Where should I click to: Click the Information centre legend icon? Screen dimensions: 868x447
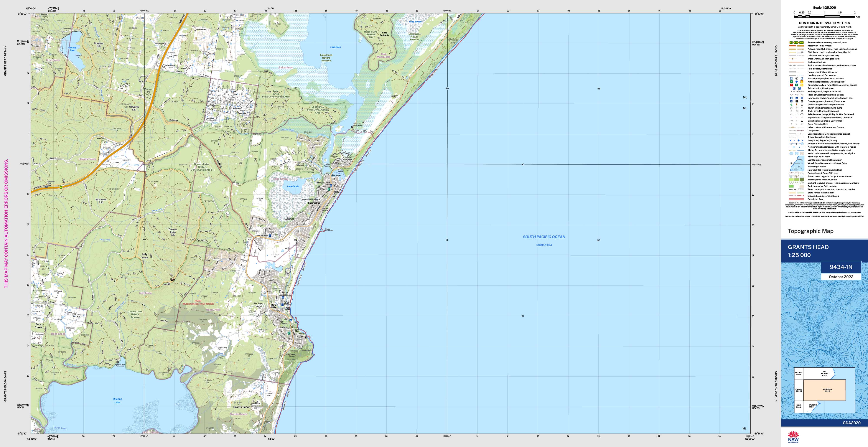coord(792,98)
